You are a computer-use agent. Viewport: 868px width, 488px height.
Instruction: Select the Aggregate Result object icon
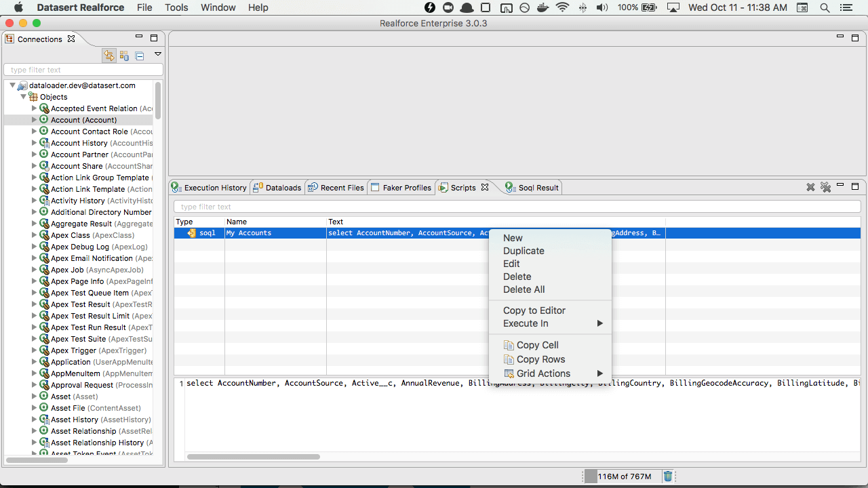click(x=44, y=224)
